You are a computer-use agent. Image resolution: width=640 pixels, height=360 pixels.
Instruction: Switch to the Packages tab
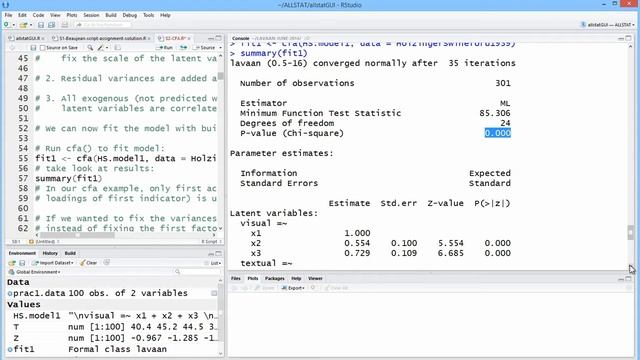[274, 278]
